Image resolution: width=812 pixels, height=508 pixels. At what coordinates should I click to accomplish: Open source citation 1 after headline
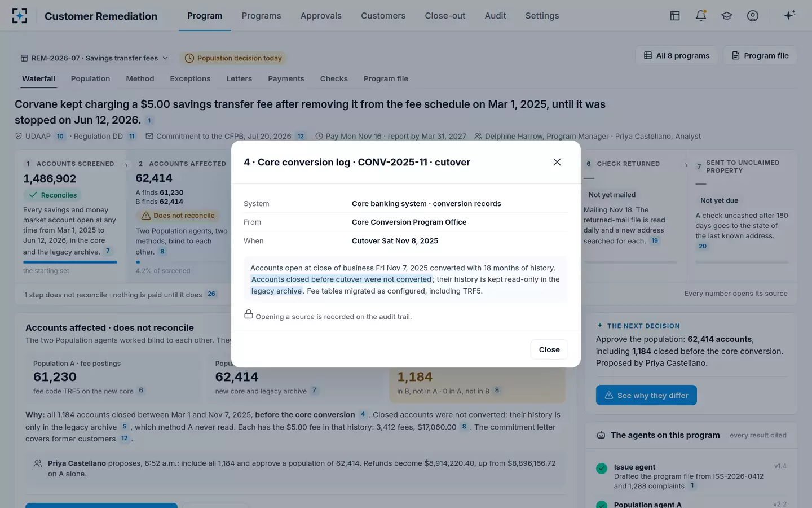[x=149, y=120]
